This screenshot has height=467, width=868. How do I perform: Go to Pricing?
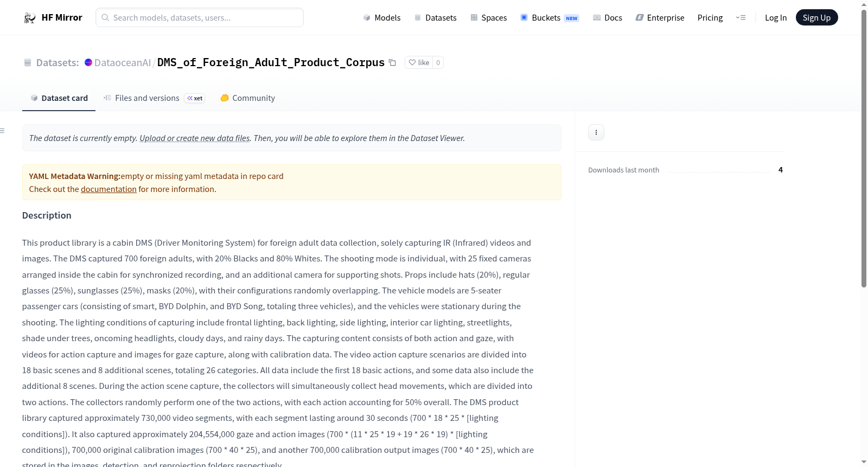coord(710,18)
